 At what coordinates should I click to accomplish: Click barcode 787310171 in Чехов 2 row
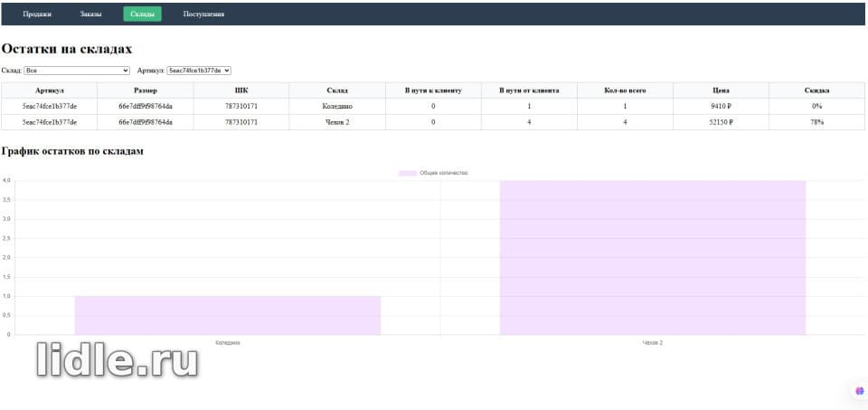point(241,122)
